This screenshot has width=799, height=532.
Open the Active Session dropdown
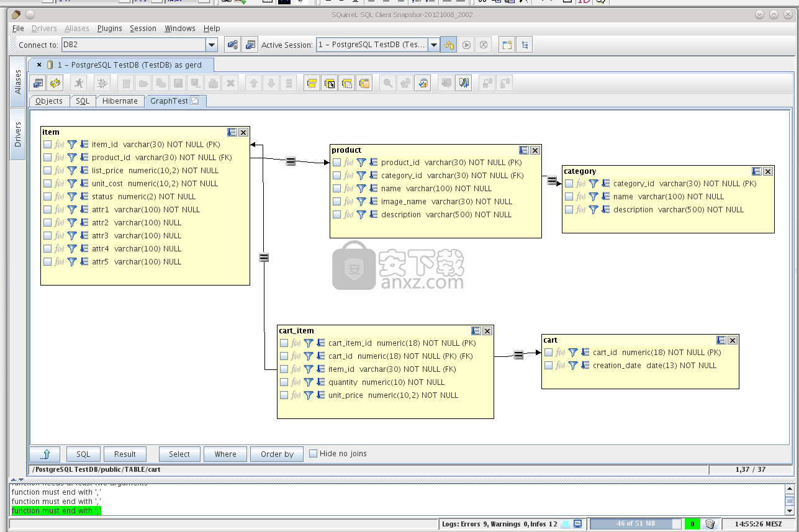433,45
